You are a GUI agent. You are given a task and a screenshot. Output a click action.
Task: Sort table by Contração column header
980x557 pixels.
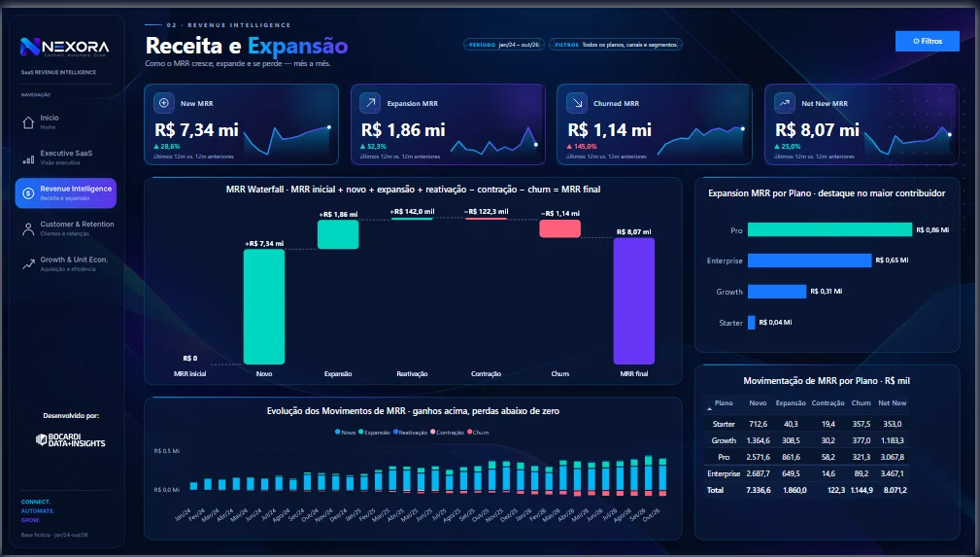[828, 403]
